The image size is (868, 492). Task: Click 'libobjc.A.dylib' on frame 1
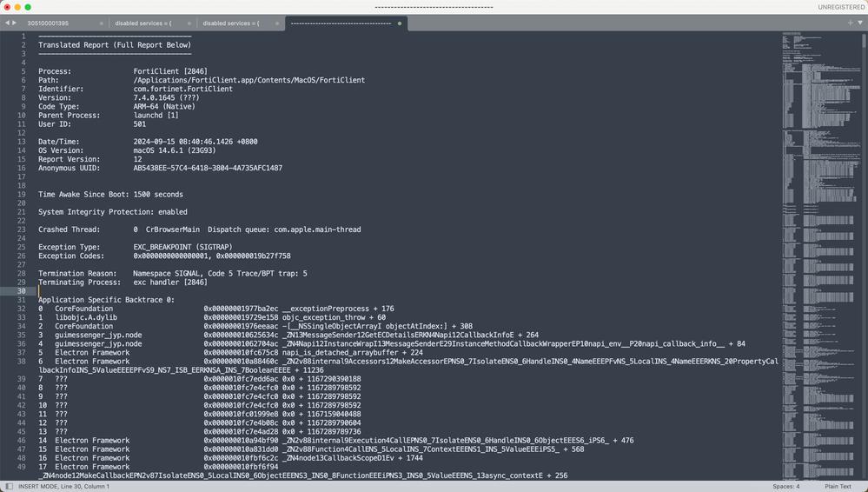(x=86, y=317)
